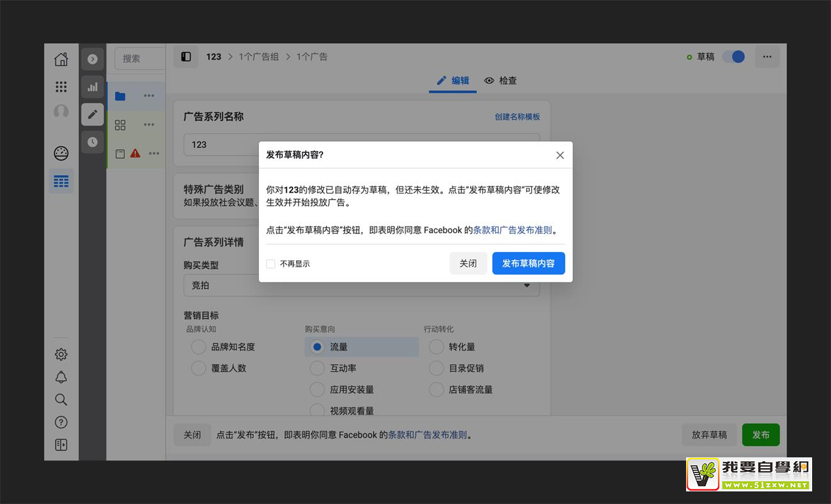This screenshot has width=831, height=504.
Task: Click the 搜索 search field
Action: coord(139,59)
